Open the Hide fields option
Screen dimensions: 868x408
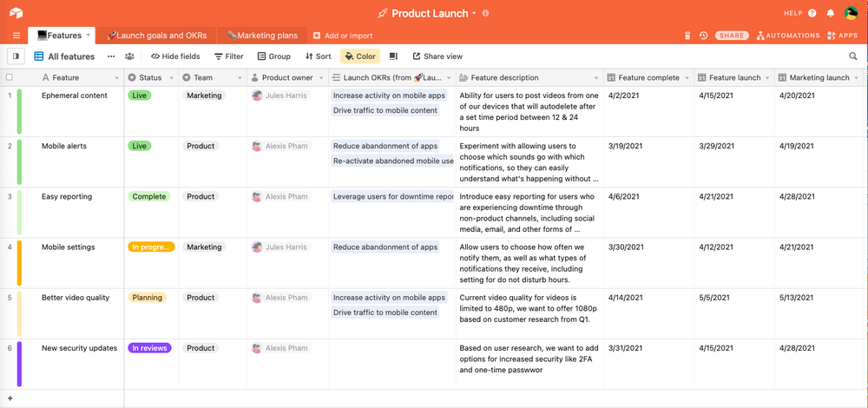tap(175, 56)
